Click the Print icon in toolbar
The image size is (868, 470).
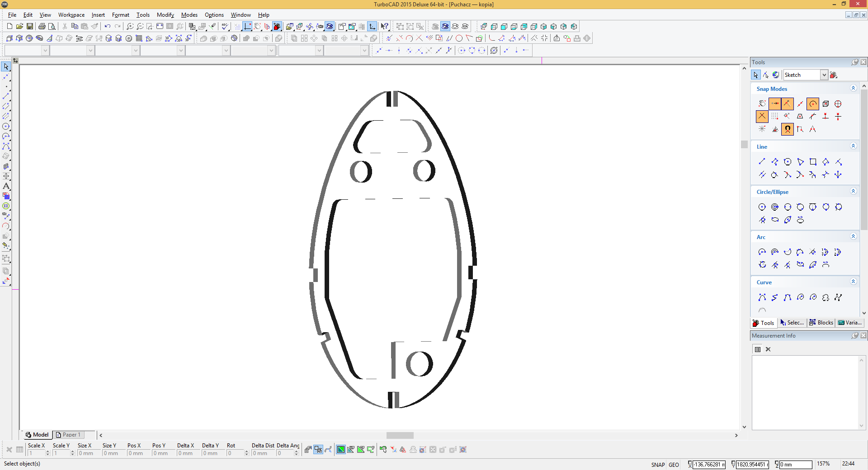[42, 27]
